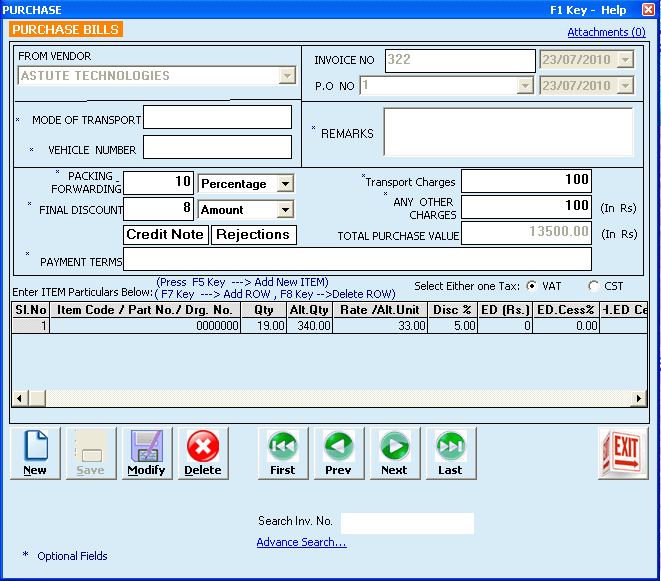
Task: Click the New bill icon button
Action: coord(35,453)
